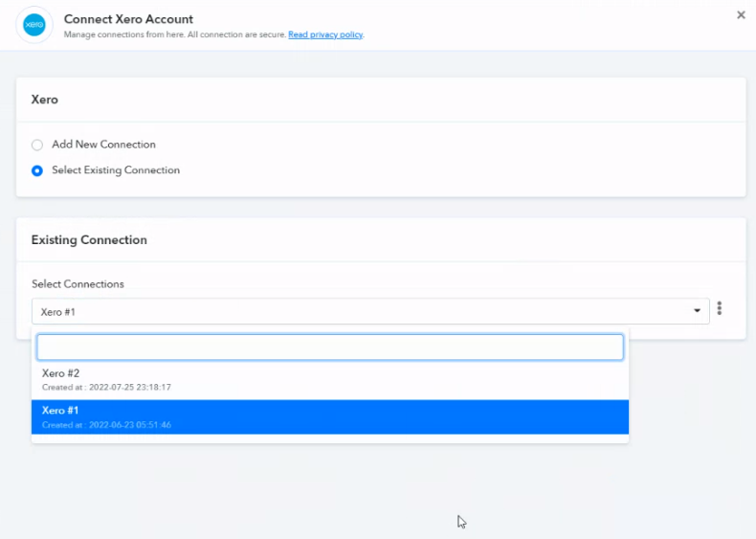Screen dimensions: 756x539
Task: Choose Xero #2 from the connection list
Action: [x=330, y=380]
